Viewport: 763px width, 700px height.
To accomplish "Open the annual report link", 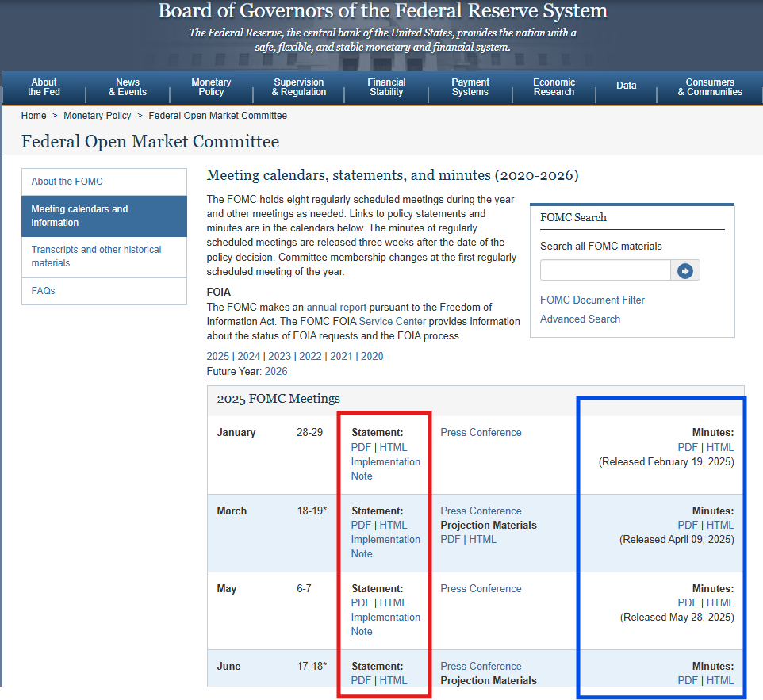I will pyautogui.click(x=336, y=308).
